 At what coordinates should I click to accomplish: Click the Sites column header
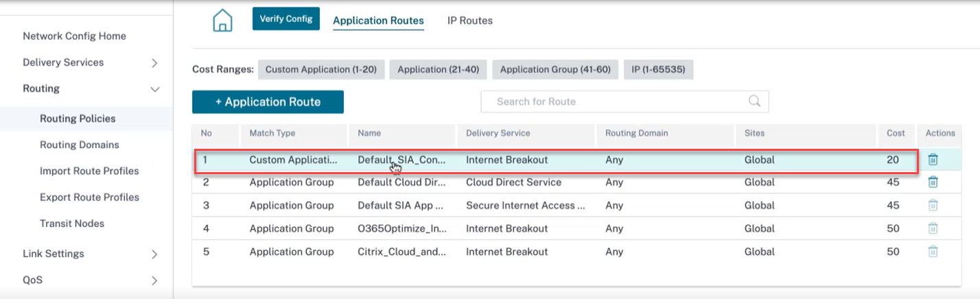click(x=754, y=133)
